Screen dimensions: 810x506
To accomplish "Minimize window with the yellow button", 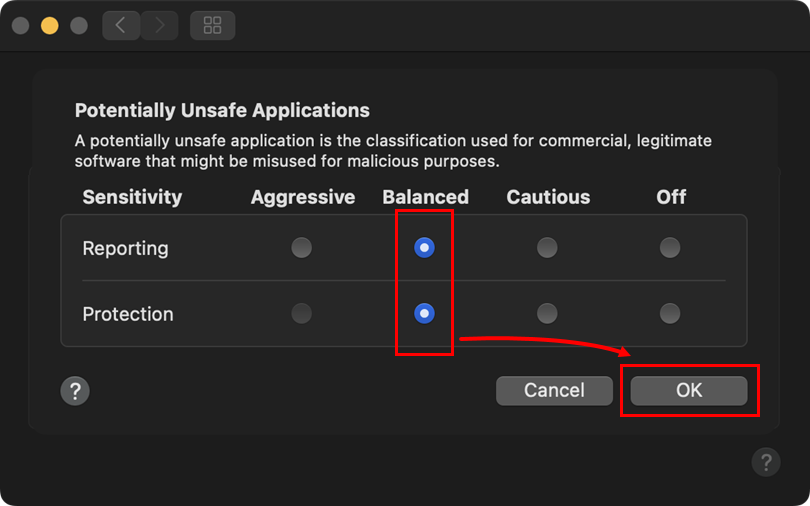I will tap(50, 25).
